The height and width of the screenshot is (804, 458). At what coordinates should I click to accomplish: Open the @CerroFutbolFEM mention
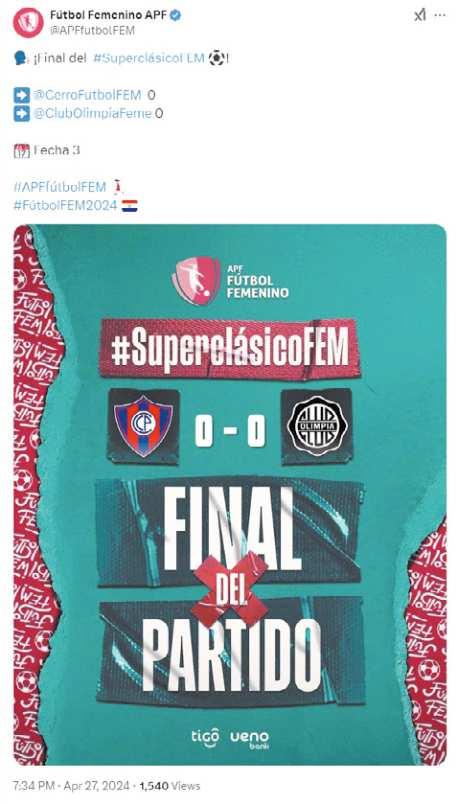87,95
